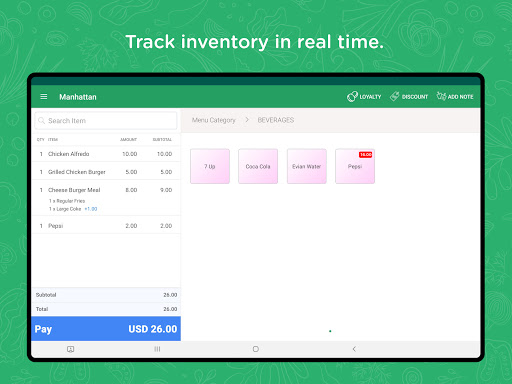Select the Grilled Chicken Burger order row

(x=106, y=172)
